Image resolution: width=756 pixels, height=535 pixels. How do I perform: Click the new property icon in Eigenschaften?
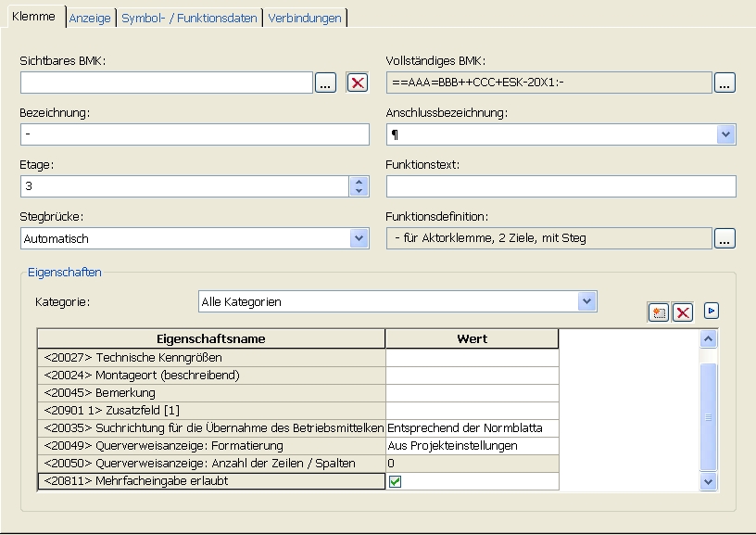pos(659,312)
